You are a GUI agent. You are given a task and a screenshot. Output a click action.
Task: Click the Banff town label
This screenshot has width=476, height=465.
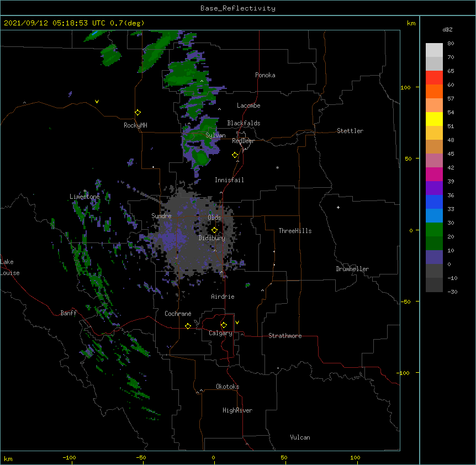tap(69, 313)
